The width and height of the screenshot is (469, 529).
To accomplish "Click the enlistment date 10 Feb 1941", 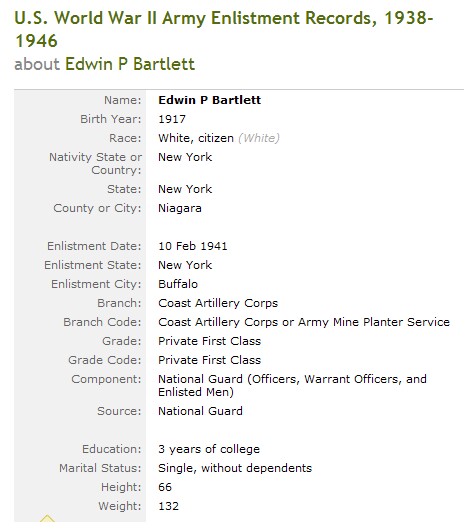I will 193,246.
